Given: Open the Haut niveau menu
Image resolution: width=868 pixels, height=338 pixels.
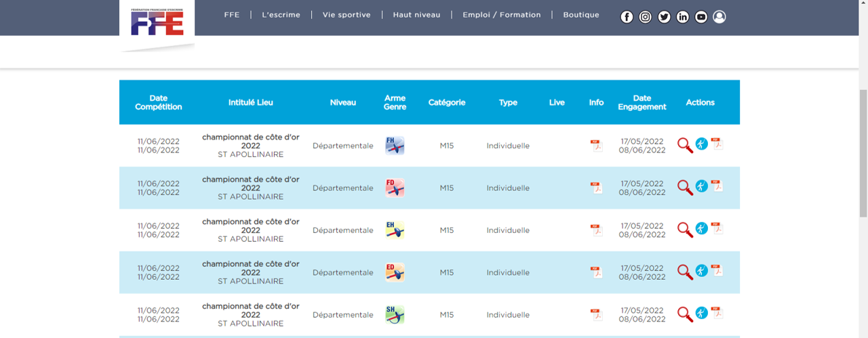Looking at the screenshot, I should click(x=416, y=15).
